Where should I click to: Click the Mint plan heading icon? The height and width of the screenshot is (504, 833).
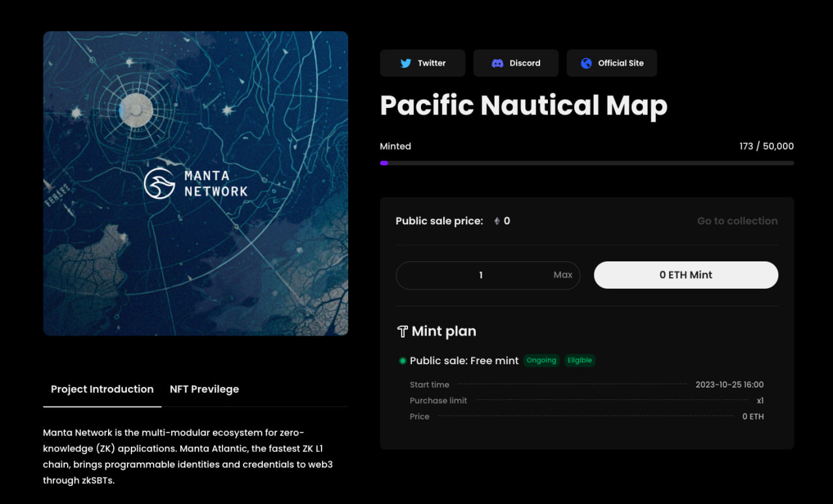click(x=402, y=332)
